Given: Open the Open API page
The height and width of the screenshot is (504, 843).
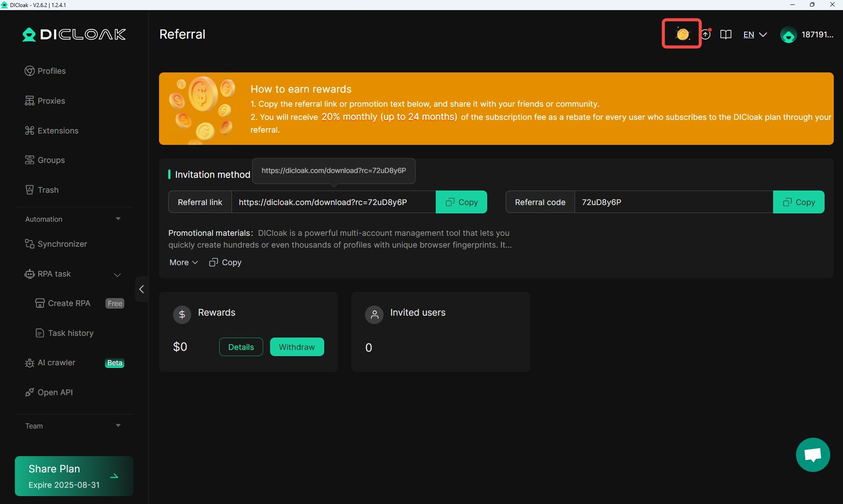Looking at the screenshot, I should coord(55,392).
